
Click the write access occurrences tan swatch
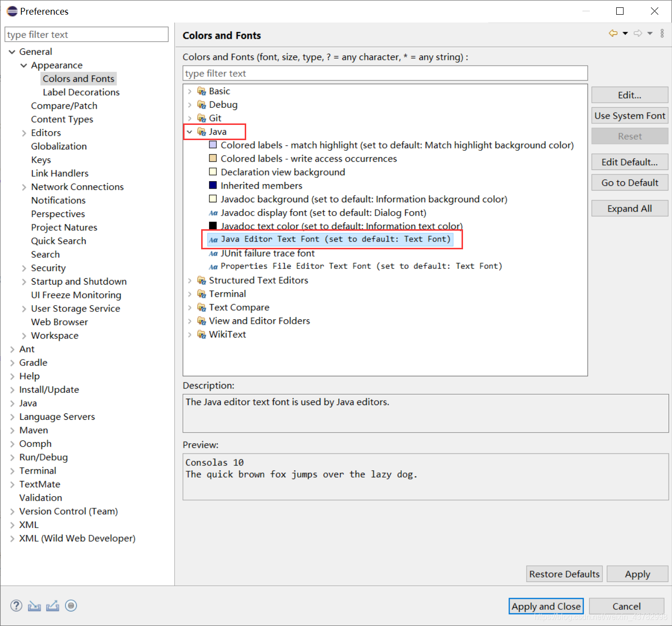coord(213,158)
